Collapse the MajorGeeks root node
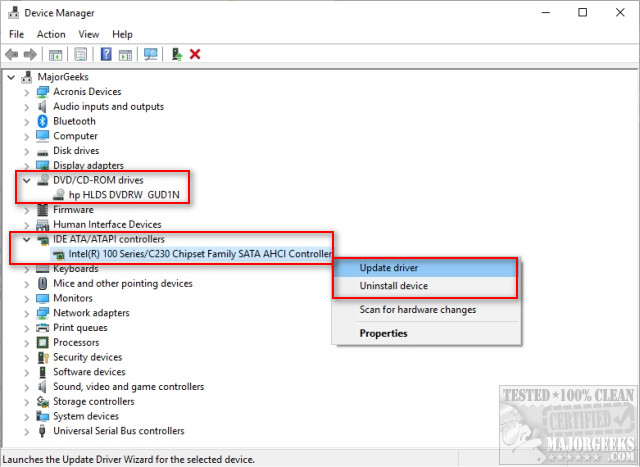Image resolution: width=640 pixels, height=467 pixels. [x=11, y=77]
